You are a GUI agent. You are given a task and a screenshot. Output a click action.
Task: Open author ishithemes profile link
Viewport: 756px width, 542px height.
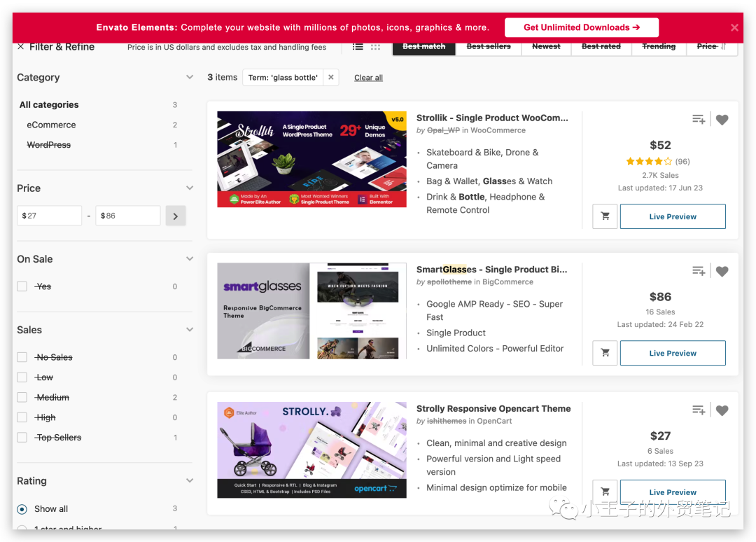pyautogui.click(x=447, y=421)
